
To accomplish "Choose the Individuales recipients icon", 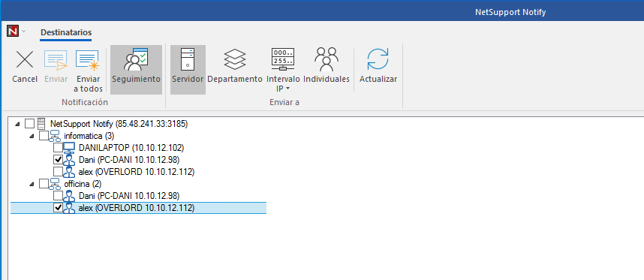I will (x=327, y=60).
